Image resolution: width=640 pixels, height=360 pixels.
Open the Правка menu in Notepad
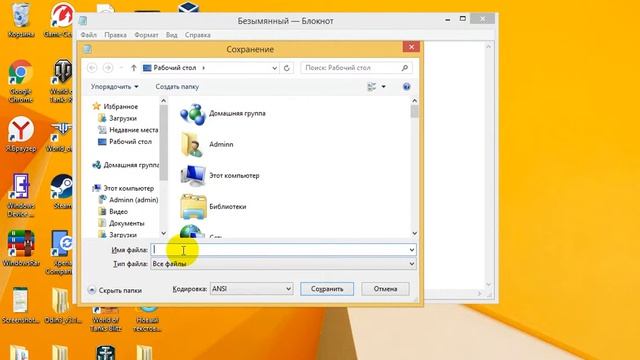coord(115,35)
